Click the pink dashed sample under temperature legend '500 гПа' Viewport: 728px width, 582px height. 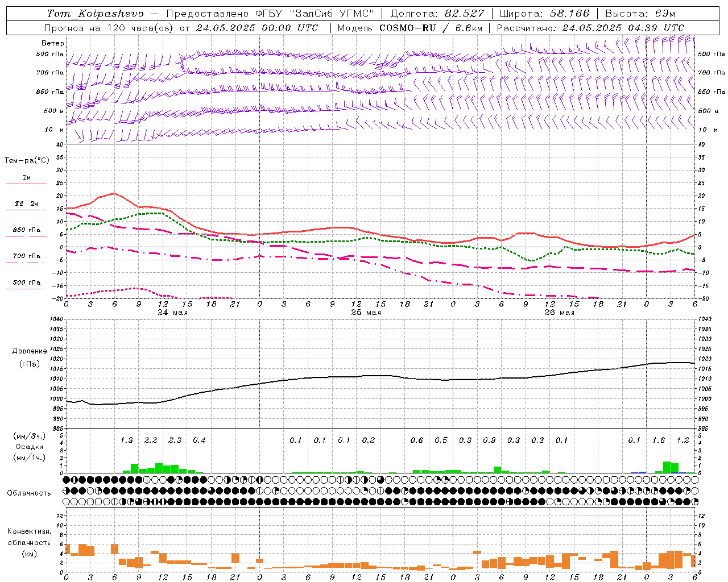pos(25,289)
